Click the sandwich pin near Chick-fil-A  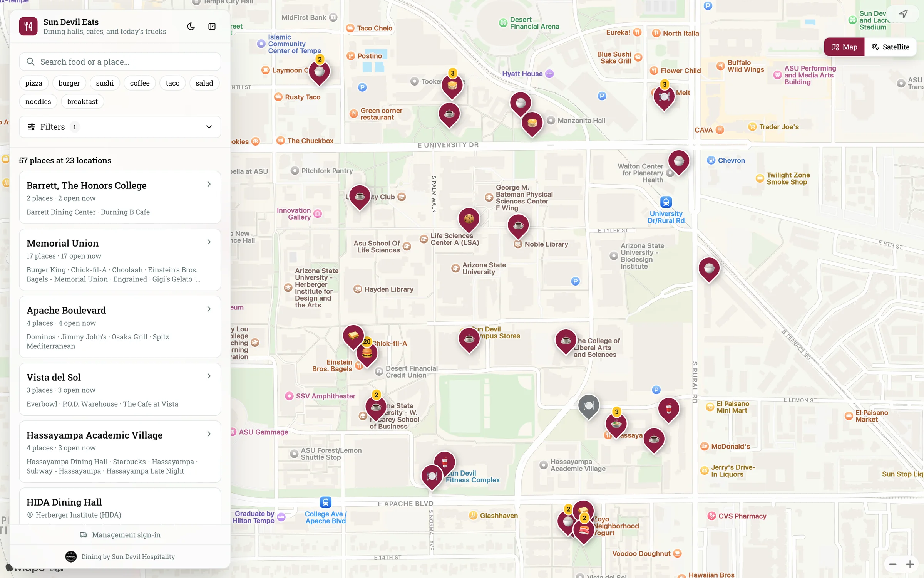coord(353,337)
